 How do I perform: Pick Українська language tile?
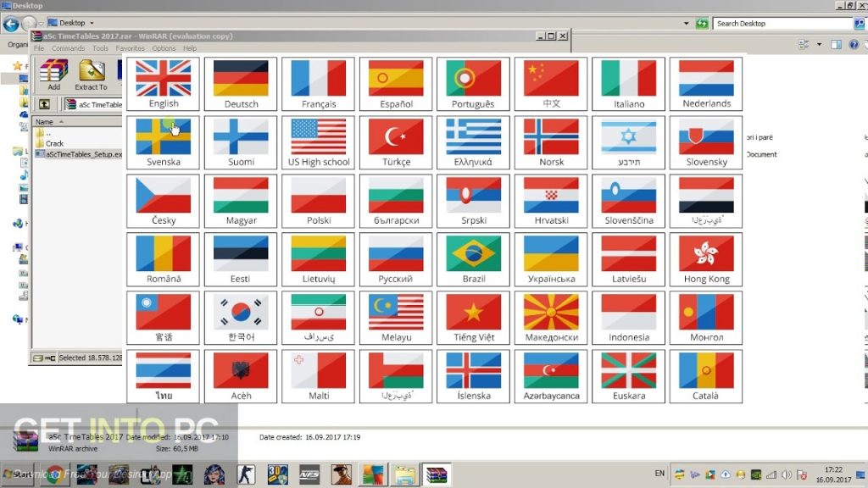coord(551,259)
